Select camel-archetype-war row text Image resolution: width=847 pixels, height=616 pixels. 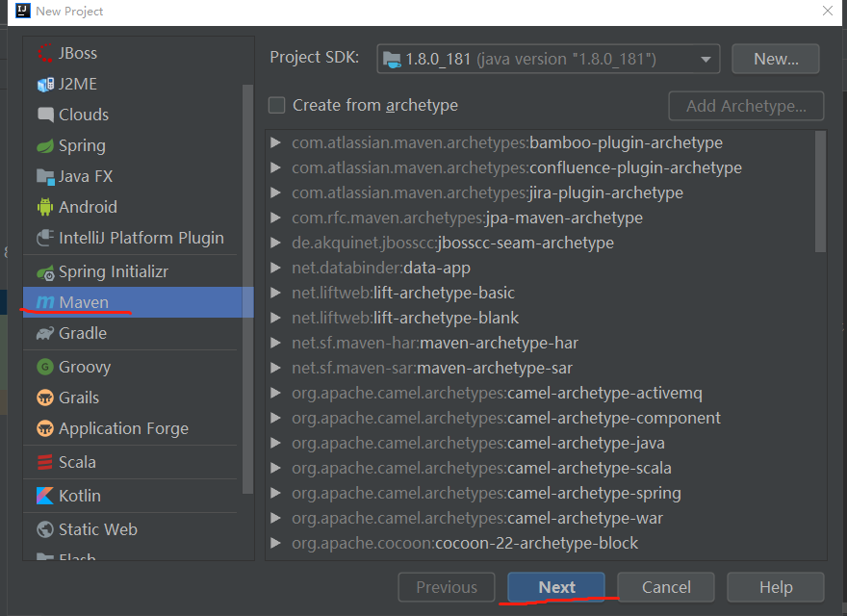pyautogui.click(x=477, y=518)
